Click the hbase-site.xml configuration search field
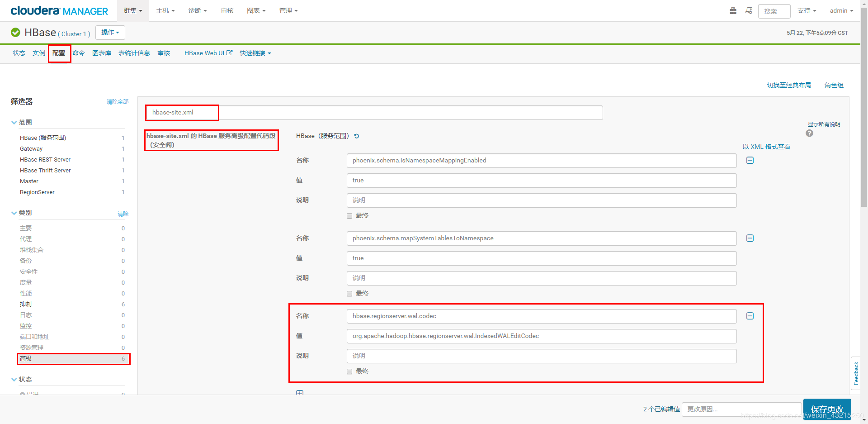The height and width of the screenshot is (424, 868). [374, 113]
